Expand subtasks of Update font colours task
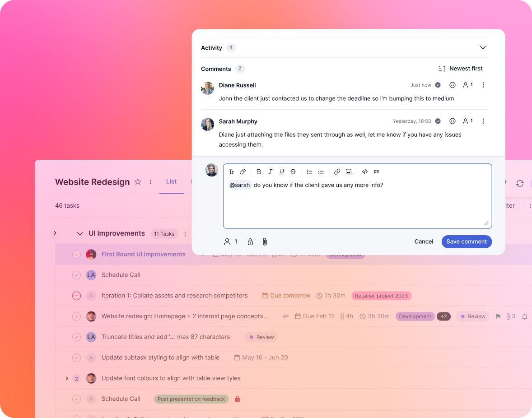 [x=67, y=378]
